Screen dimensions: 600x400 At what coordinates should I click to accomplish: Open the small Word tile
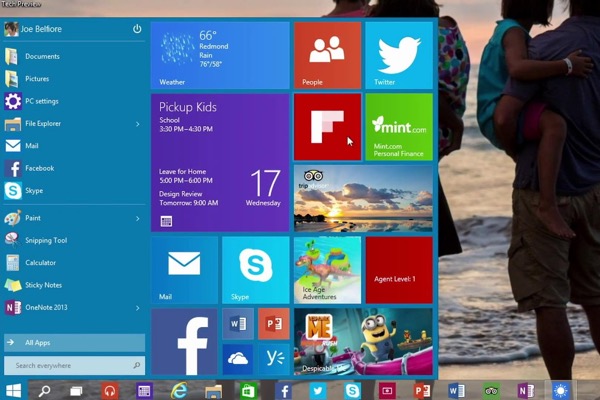(x=238, y=324)
